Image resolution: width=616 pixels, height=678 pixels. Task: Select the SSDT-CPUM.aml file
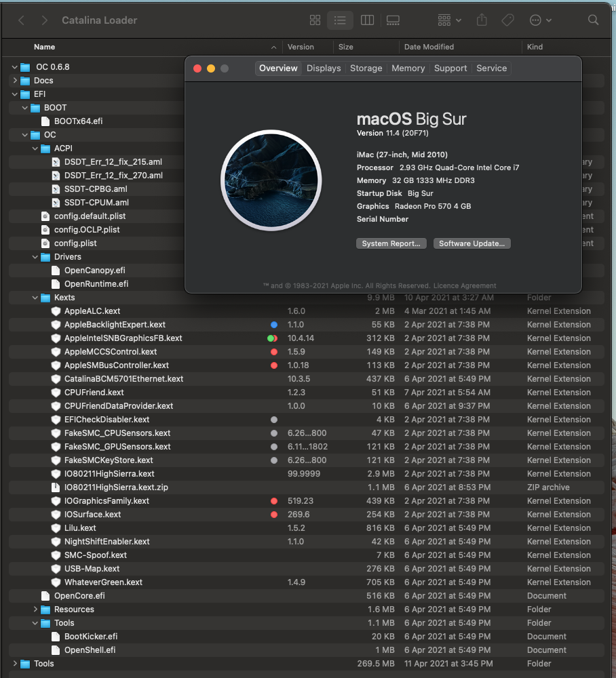(96, 202)
